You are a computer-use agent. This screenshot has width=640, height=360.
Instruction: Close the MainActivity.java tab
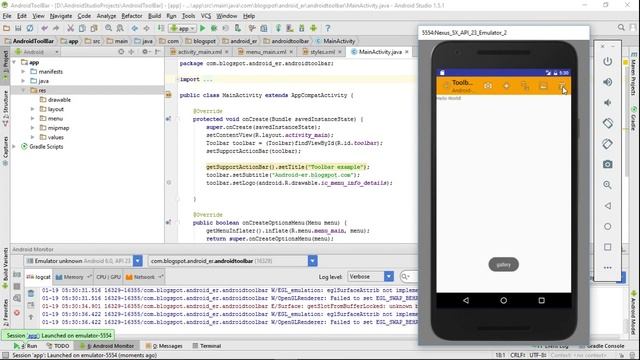pyautogui.click(x=407, y=52)
